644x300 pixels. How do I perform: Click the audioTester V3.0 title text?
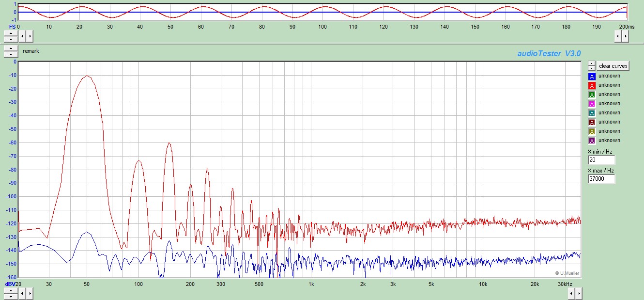pyautogui.click(x=549, y=53)
